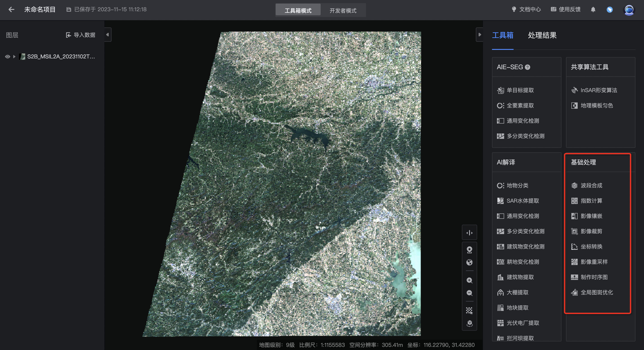The height and width of the screenshot is (350, 644).
Task: Click the 3D cube view tool
Action: point(469,323)
